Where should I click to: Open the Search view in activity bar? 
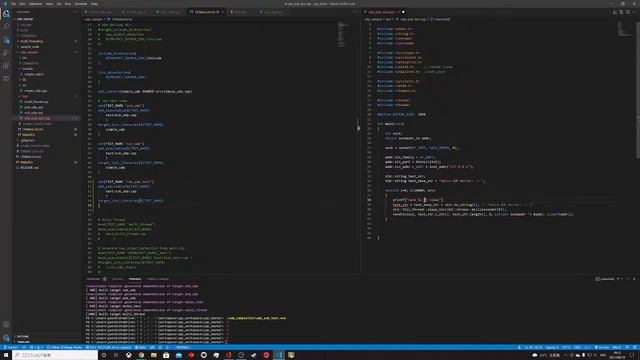pyautogui.click(x=6, y=27)
